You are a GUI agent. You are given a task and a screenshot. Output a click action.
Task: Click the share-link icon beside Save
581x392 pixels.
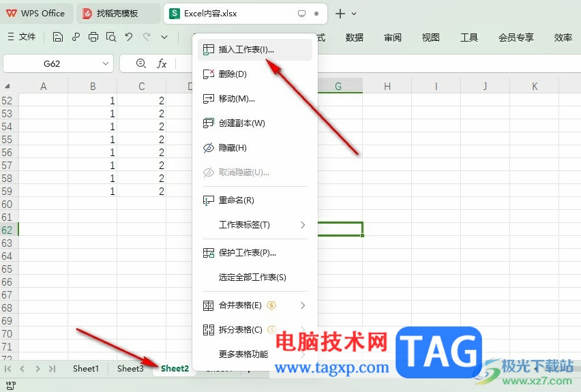coord(76,37)
